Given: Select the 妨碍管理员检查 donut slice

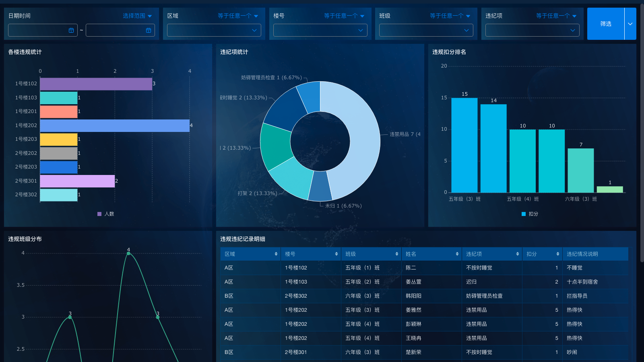Looking at the screenshot, I should [x=311, y=97].
